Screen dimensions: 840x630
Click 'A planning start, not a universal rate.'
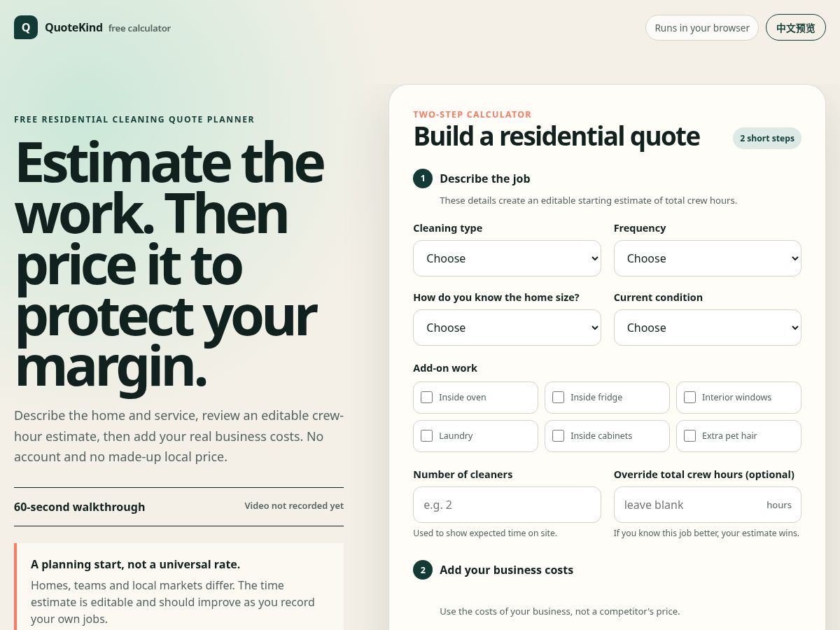pos(136,564)
